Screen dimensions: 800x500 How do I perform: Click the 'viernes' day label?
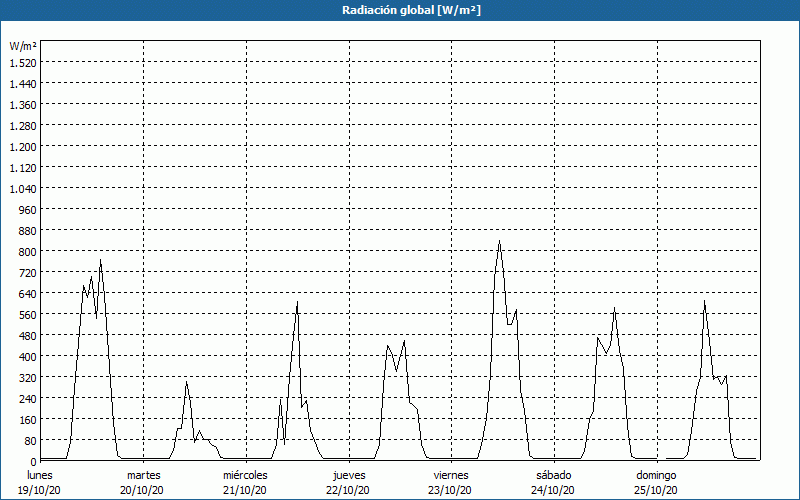point(451,475)
